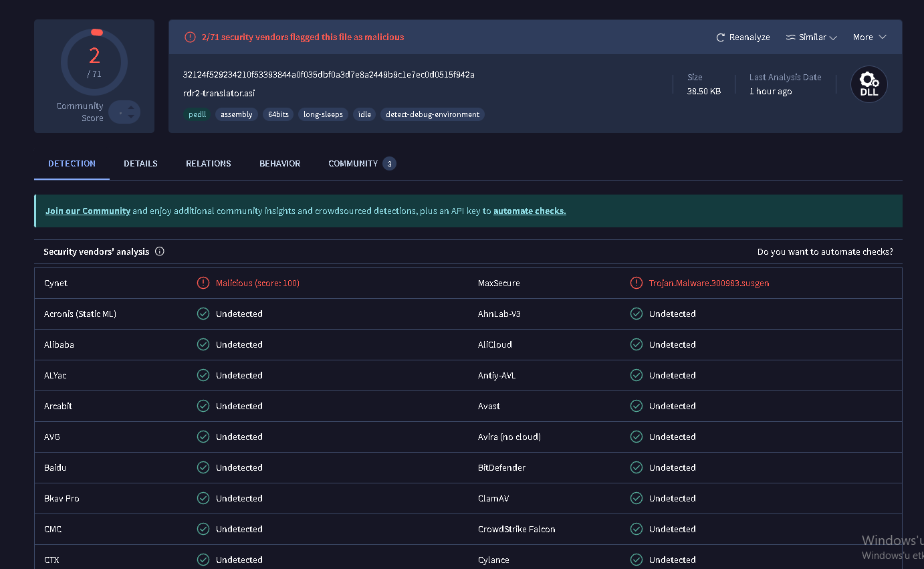Image resolution: width=924 pixels, height=569 pixels.
Task: Click the check icon in the CMC row
Action: point(203,529)
